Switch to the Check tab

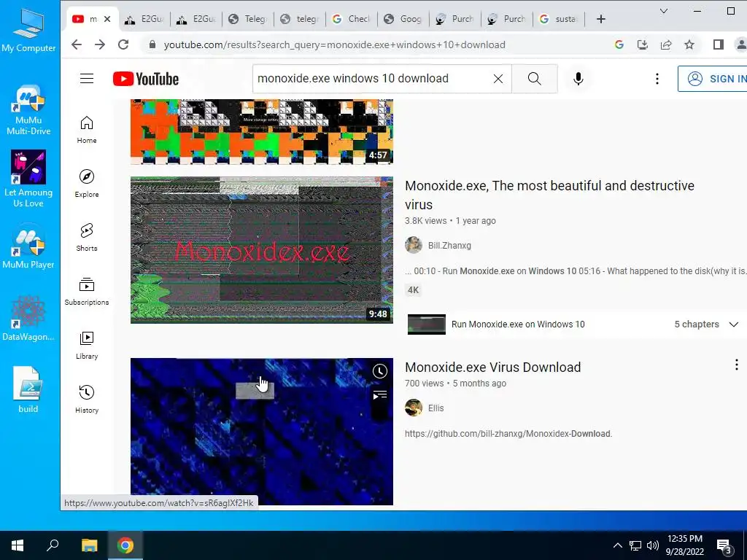click(351, 19)
